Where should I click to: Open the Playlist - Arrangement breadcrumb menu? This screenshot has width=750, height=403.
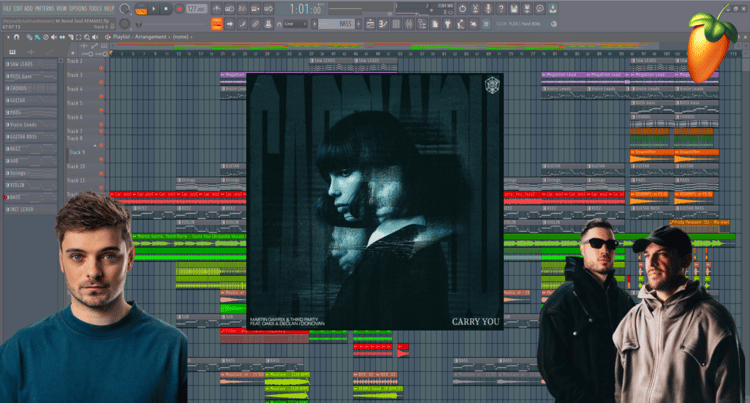[140, 37]
